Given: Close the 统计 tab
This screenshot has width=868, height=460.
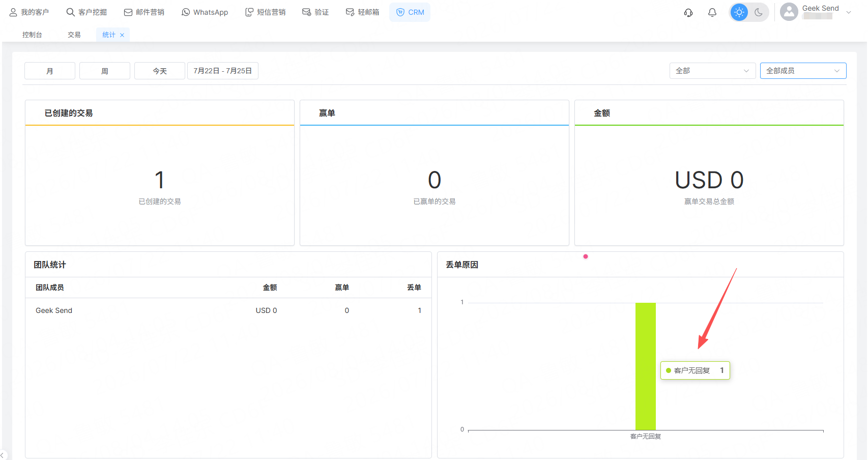Looking at the screenshot, I should pos(122,35).
